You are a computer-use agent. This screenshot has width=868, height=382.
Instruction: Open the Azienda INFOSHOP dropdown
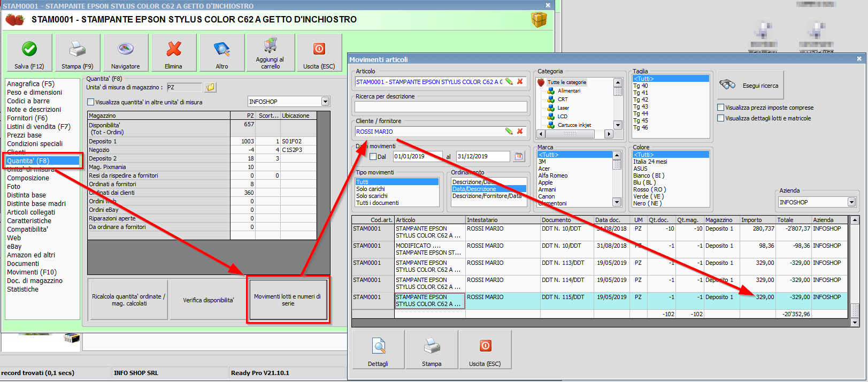(x=851, y=202)
